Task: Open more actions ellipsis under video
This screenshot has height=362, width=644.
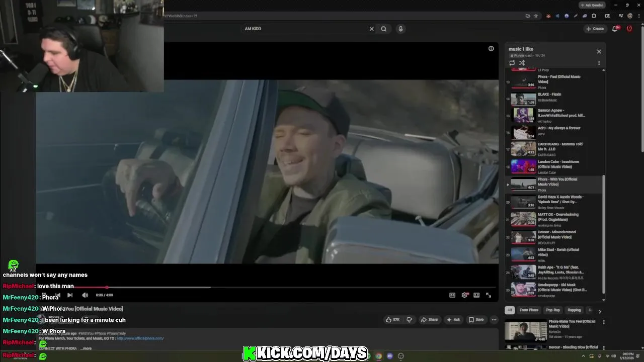Action: (x=494, y=320)
